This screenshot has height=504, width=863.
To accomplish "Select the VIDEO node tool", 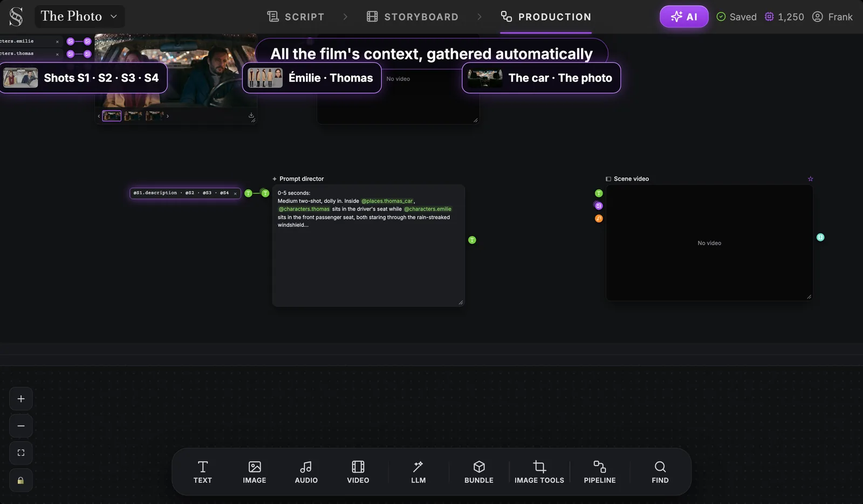I will click(x=358, y=472).
